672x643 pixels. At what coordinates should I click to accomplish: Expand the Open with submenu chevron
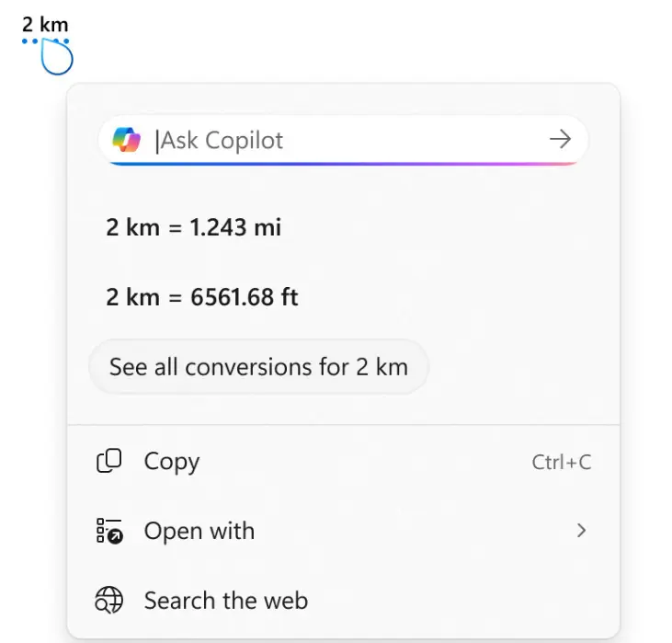click(x=580, y=531)
